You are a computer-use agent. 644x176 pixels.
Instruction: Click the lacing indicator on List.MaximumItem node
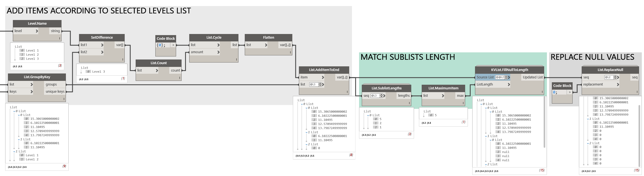463,103
